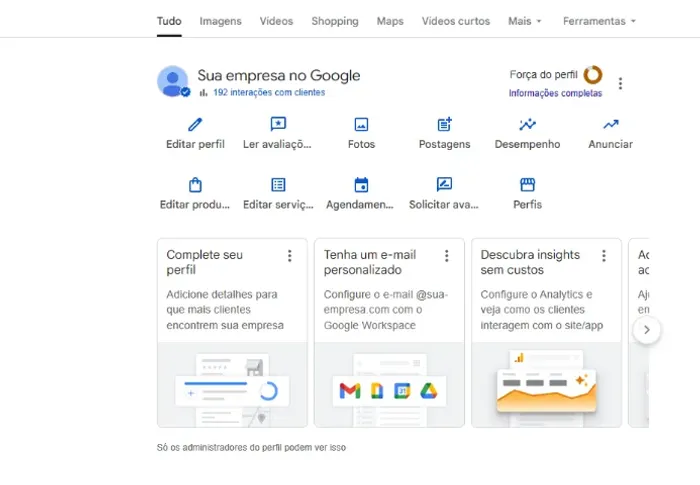Open the Perfis storefront icon
The width and height of the screenshot is (700, 485).
pos(527,184)
